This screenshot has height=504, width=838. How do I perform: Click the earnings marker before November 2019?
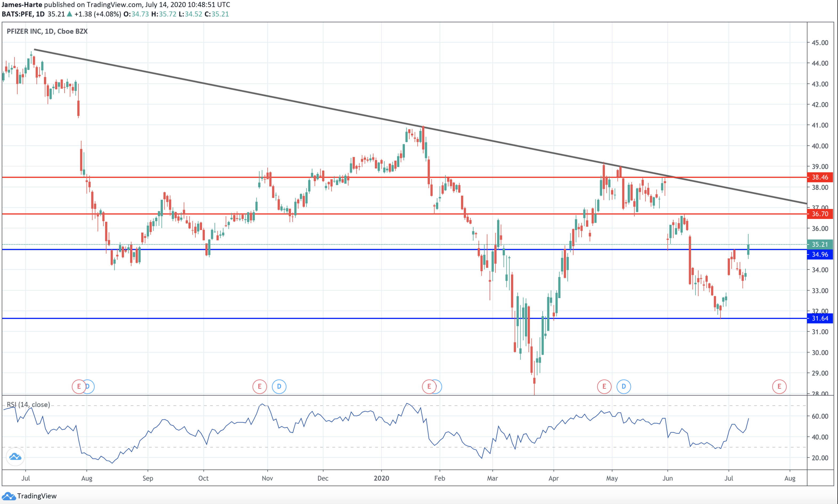click(260, 387)
